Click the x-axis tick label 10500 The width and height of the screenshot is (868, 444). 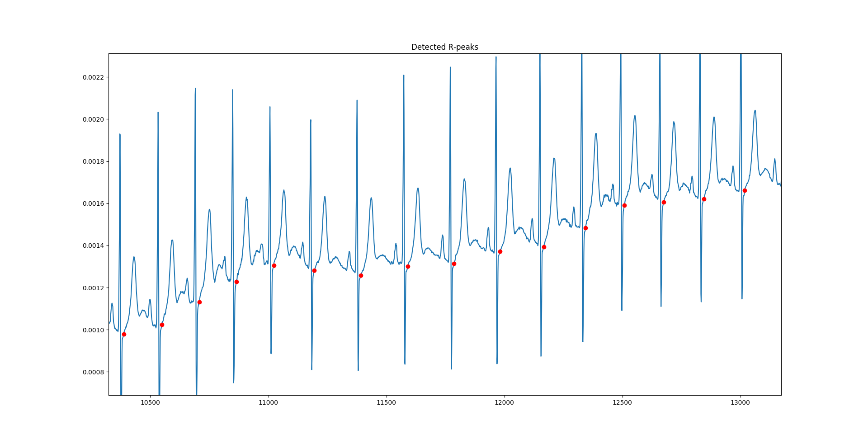[150, 402]
